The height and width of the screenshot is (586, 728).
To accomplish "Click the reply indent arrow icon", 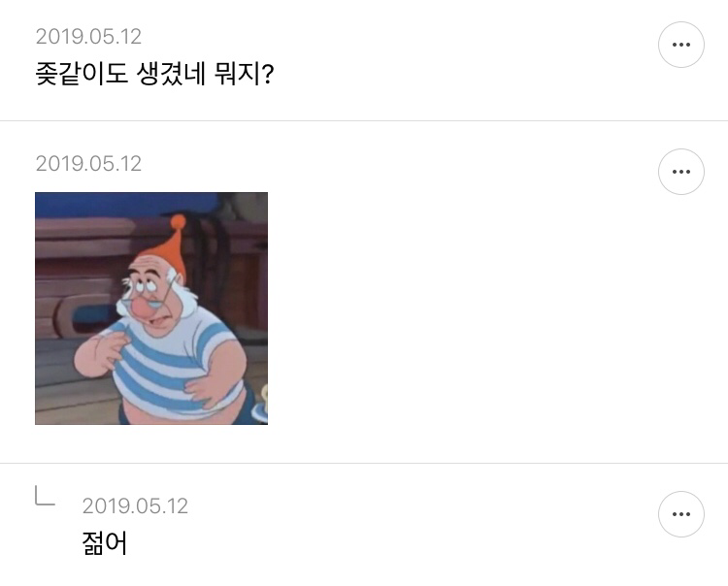I will (45, 496).
